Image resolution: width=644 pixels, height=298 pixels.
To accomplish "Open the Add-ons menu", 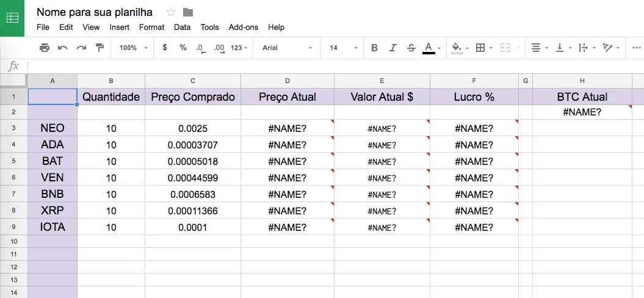I will [x=244, y=27].
